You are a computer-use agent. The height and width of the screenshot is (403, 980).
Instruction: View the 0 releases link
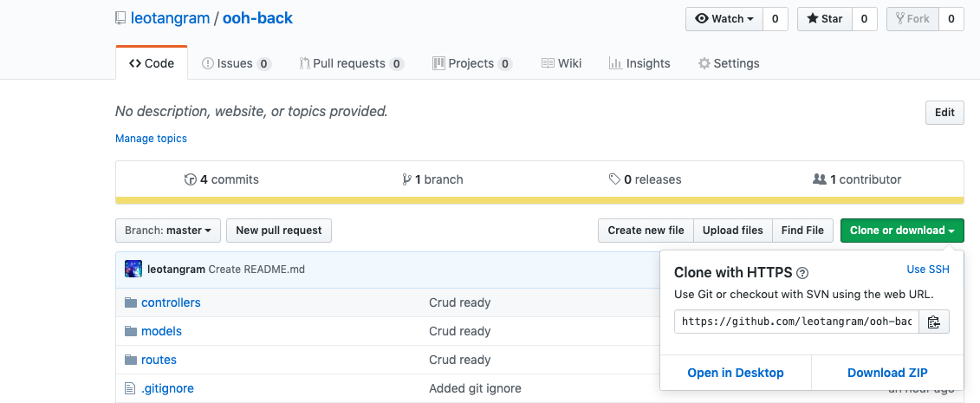(x=645, y=180)
